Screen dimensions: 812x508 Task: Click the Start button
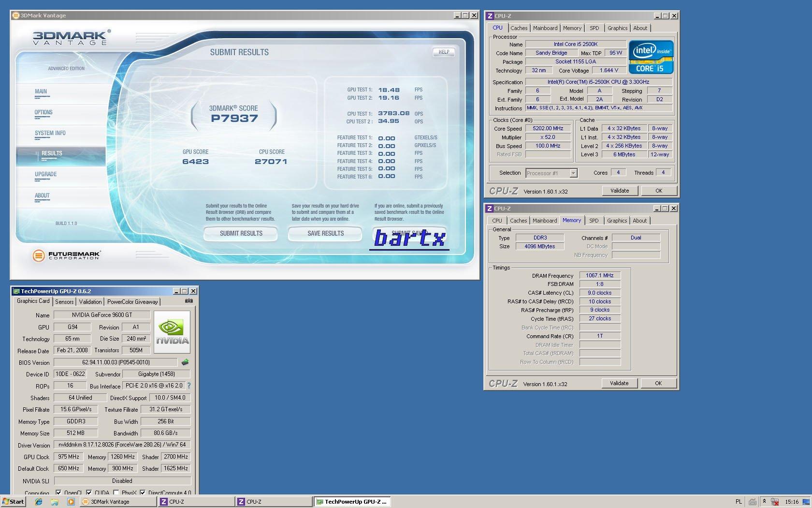(13, 502)
